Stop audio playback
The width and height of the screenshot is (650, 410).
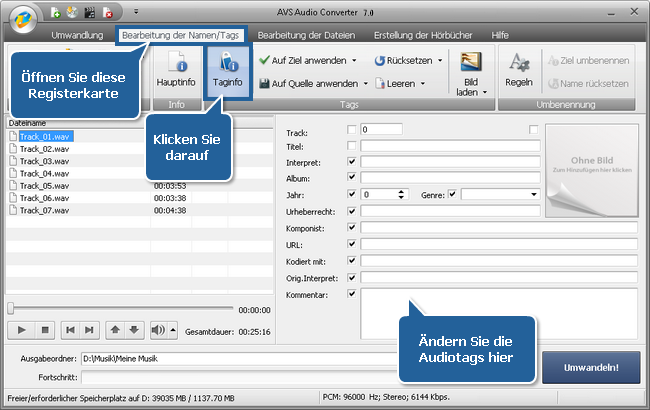(44, 329)
